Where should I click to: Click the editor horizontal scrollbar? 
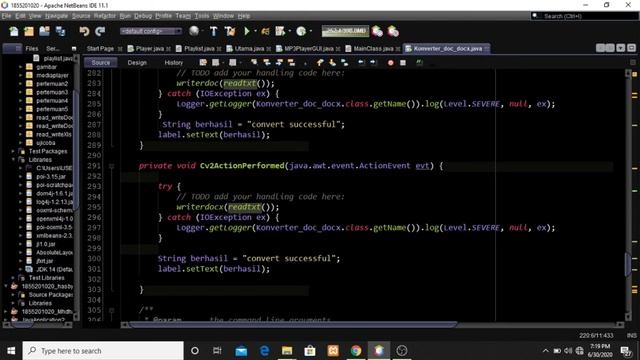pyautogui.click(x=293, y=325)
